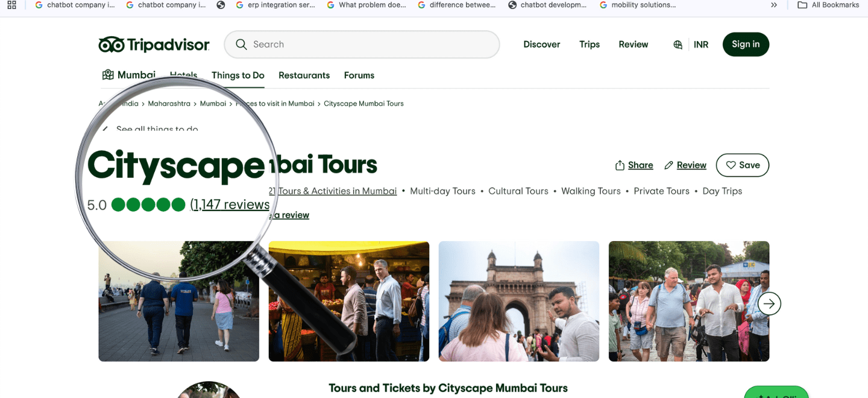Click Maharashtra in the breadcrumb
This screenshot has width=868, height=398.
click(169, 104)
